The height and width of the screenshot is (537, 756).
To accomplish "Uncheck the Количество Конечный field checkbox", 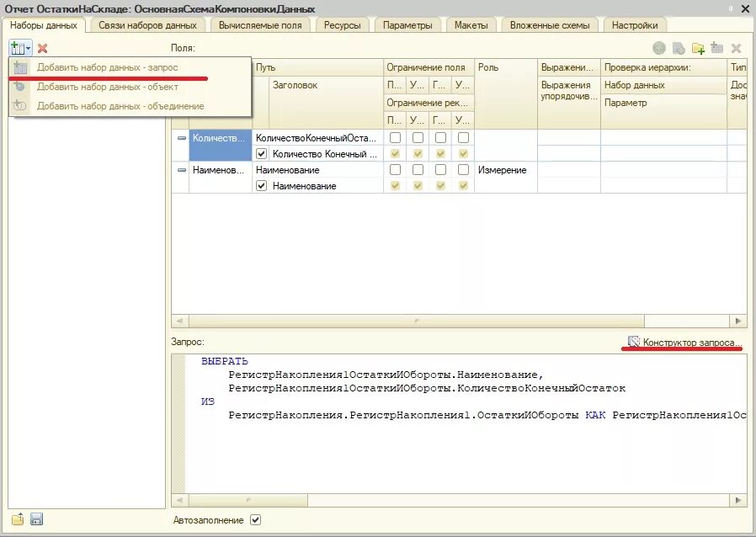I will pyautogui.click(x=262, y=154).
